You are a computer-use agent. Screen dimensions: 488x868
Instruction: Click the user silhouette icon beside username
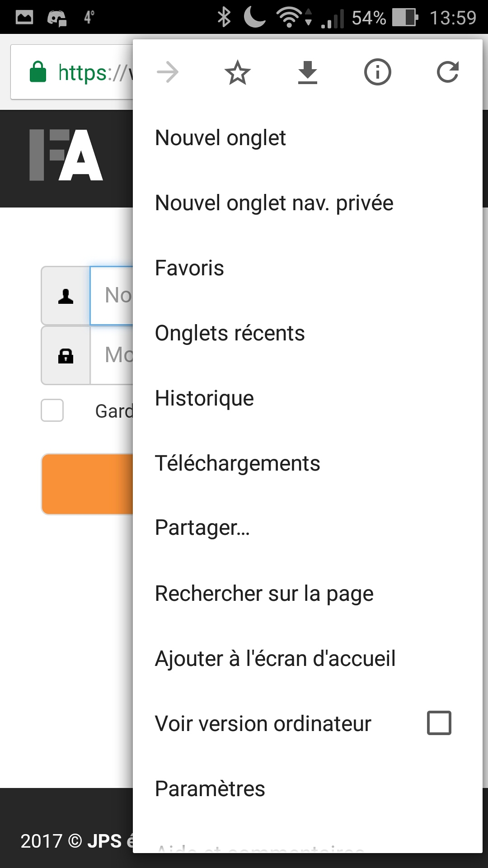(66, 296)
